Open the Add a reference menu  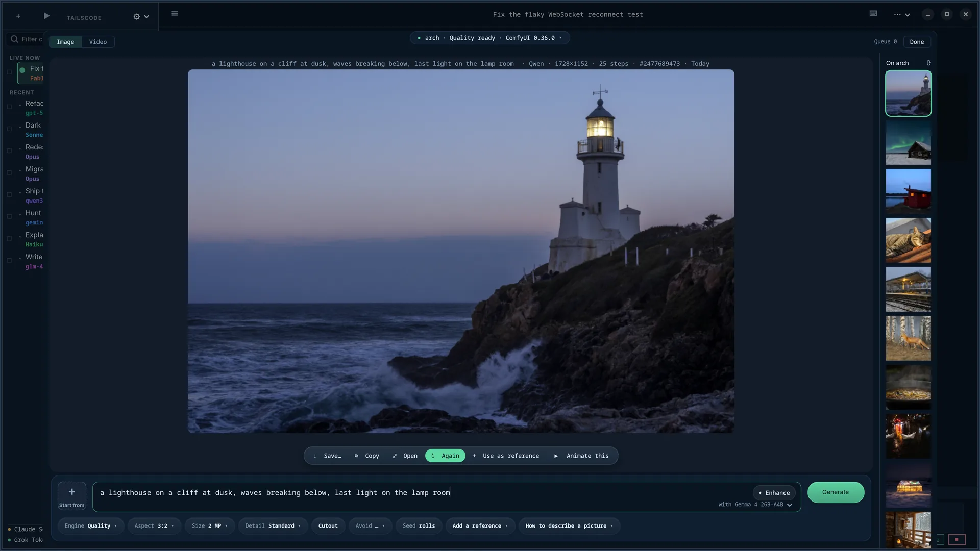click(x=480, y=526)
